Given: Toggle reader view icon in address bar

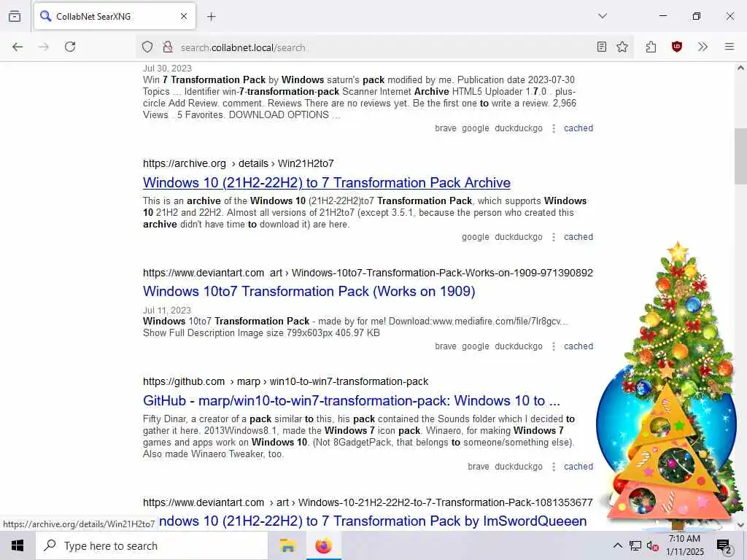Looking at the screenshot, I should tap(602, 47).
